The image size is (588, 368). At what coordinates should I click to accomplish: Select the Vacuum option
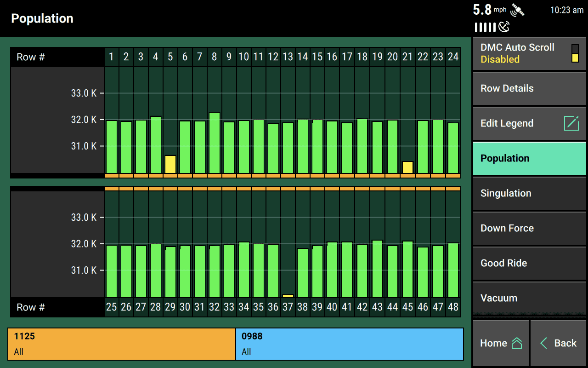[498, 298]
